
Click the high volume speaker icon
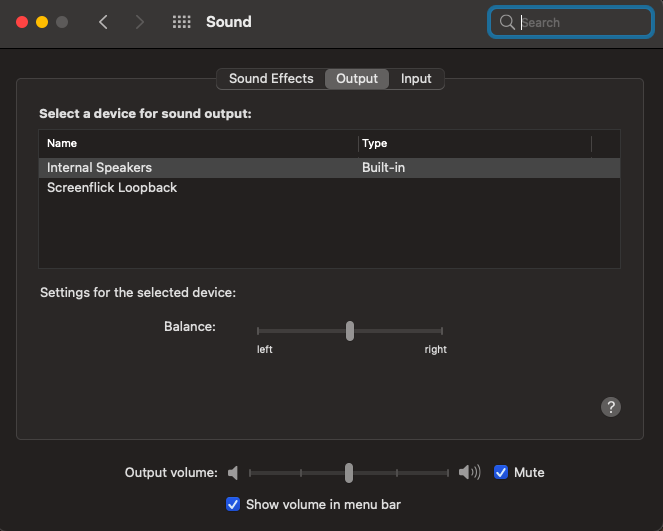(x=469, y=473)
